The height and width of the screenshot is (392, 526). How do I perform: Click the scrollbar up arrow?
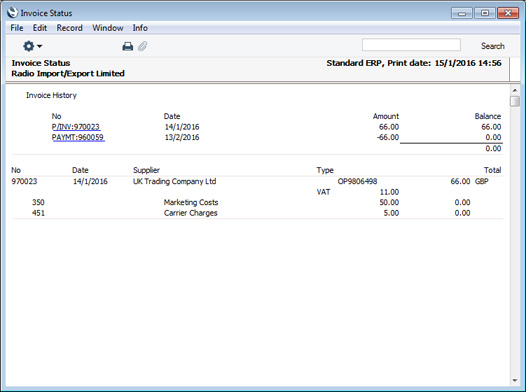pyautogui.click(x=515, y=91)
